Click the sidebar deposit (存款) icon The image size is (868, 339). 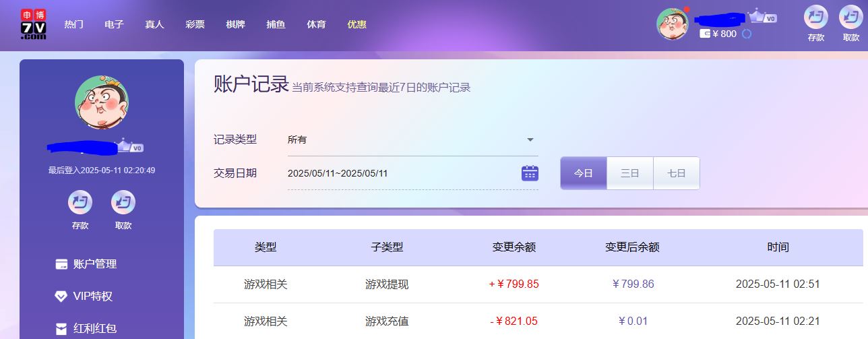(80, 202)
